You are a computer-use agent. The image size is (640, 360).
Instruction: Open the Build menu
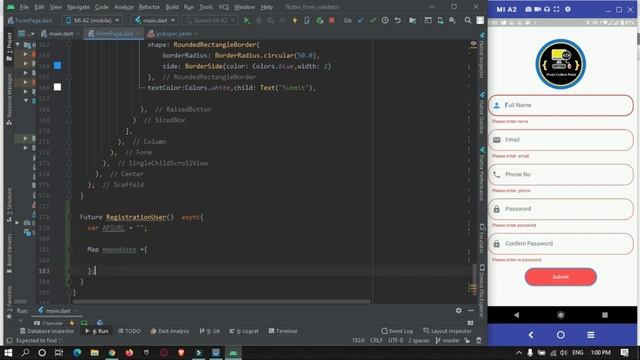pos(172,7)
